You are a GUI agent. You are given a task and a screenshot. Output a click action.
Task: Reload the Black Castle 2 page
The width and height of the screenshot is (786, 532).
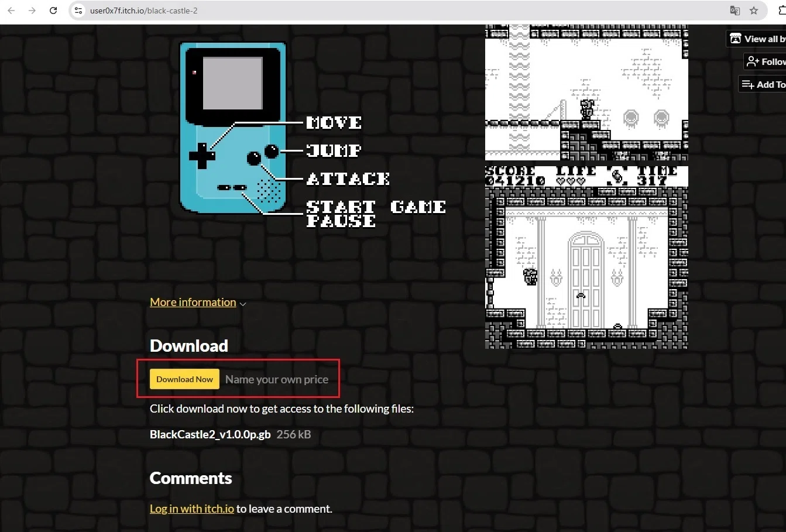[53, 11]
